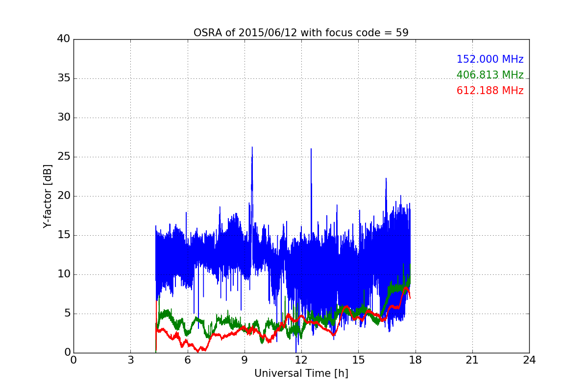Click y-axis tick label 20

click(64, 196)
